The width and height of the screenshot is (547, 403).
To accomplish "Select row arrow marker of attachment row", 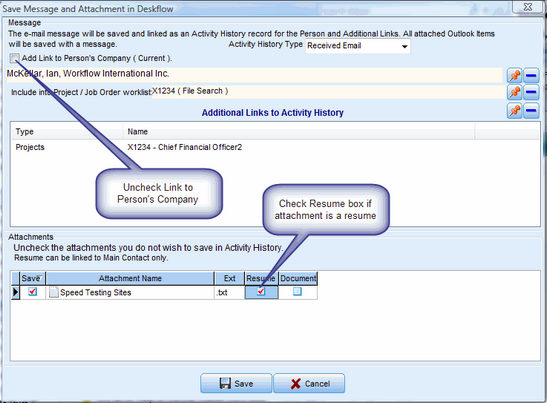I will (x=15, y=292).
